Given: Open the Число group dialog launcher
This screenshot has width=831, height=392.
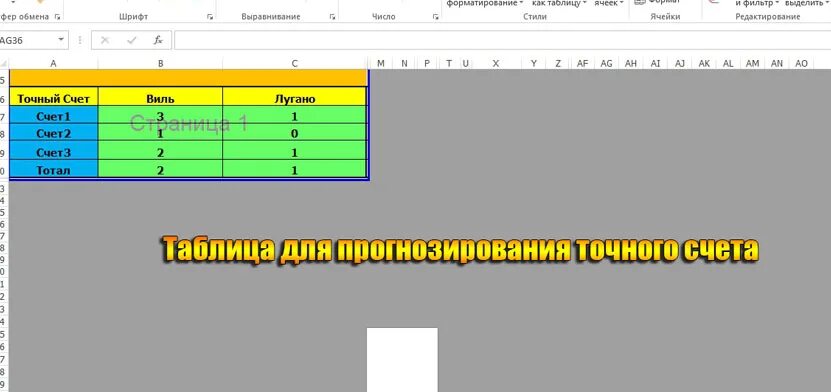Looking at the screenshot, I should pos(436,17).
